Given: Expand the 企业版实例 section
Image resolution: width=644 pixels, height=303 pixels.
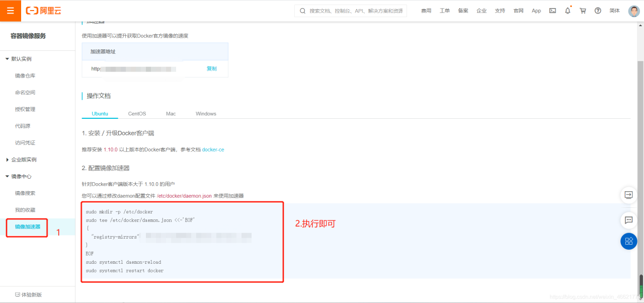Looking at the screenshot, I should pyautogui.click(x=23, y=160).
